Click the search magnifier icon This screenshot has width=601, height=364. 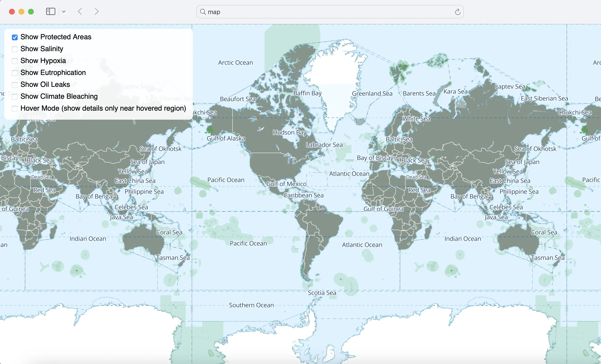203,12
